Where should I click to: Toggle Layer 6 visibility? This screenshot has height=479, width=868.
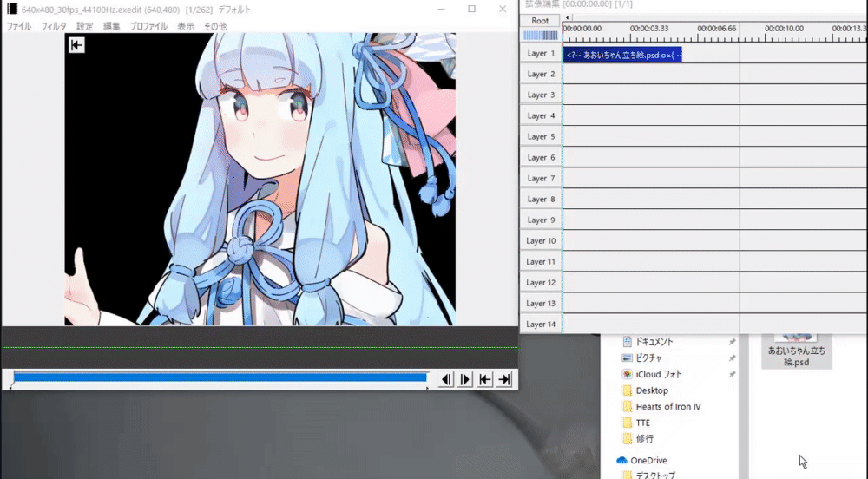click(x=540, y=157)
